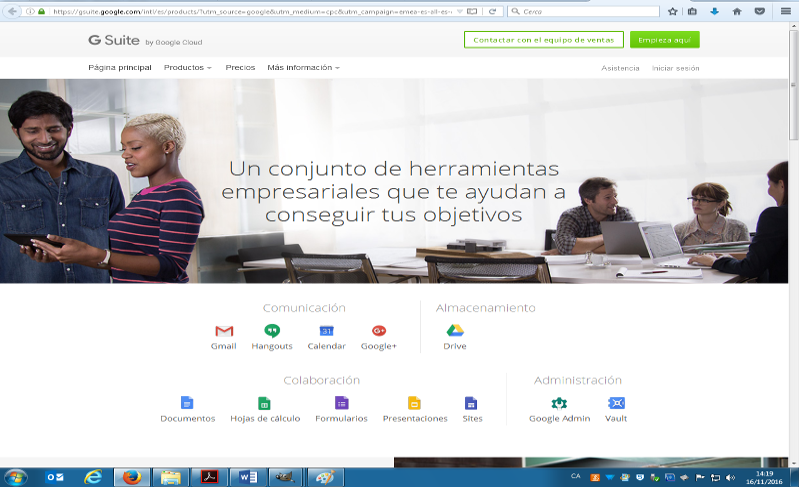The height and width of the screenshot is (500, 800).
Task: Click the Drive icon under Almacenamiento
Action: point(455,331)
